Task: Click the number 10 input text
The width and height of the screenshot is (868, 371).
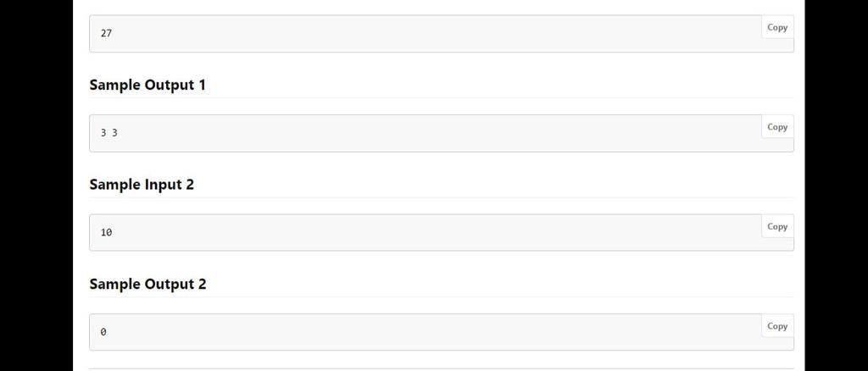Action: click(106, 232)
